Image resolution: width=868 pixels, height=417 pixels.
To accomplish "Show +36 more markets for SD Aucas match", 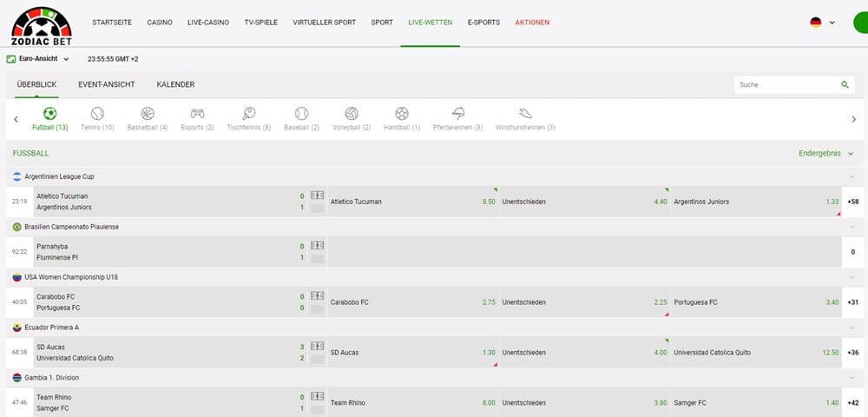I will tap(853, 352).
